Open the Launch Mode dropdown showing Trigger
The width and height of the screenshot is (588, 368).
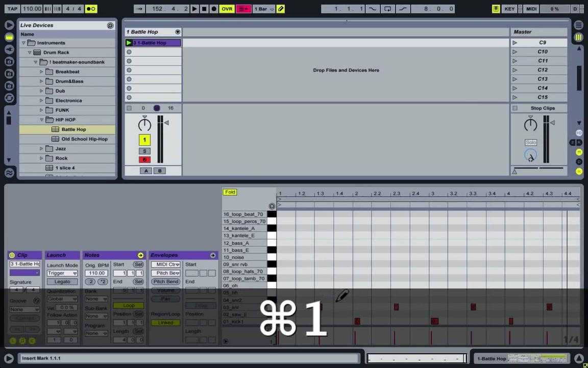coord(62,272)
